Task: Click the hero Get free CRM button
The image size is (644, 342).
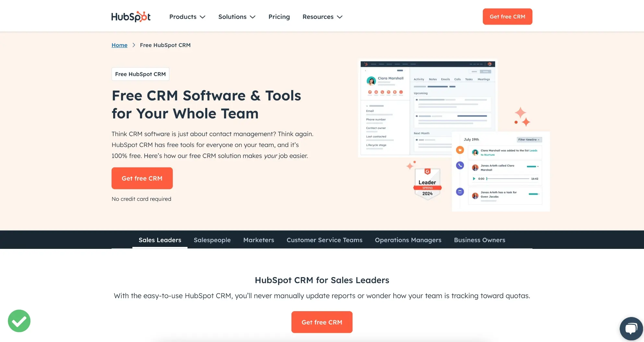Action: pyautogui.click(x=142, y=178)
